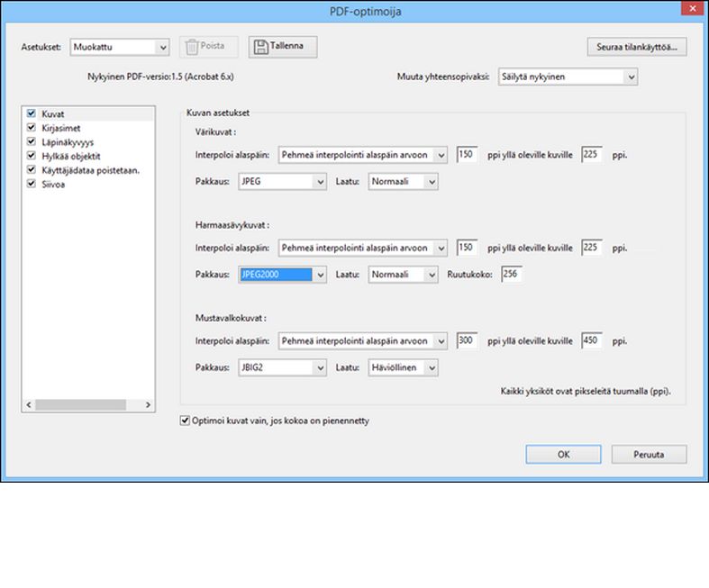Click Kaikki yksiköt ovat pikseleitä text
This screenshot has width=709, height=588.
tap(586, 392)
